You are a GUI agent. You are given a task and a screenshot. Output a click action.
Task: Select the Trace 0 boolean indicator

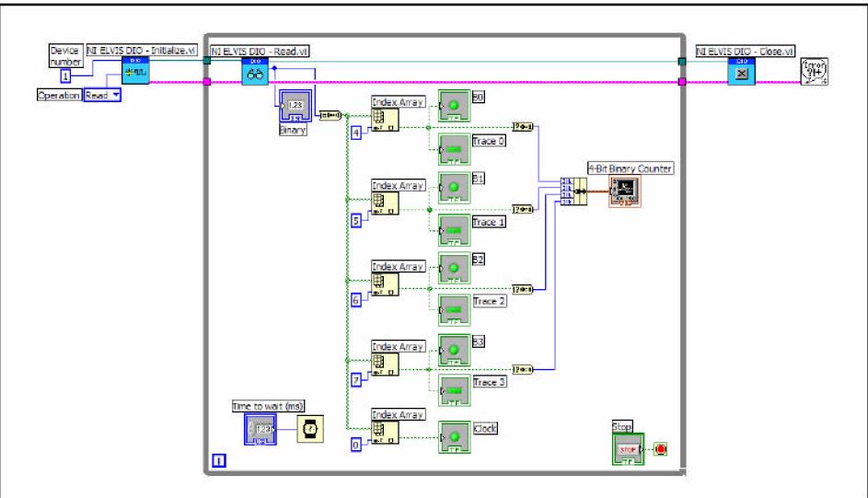coord(455,147)
